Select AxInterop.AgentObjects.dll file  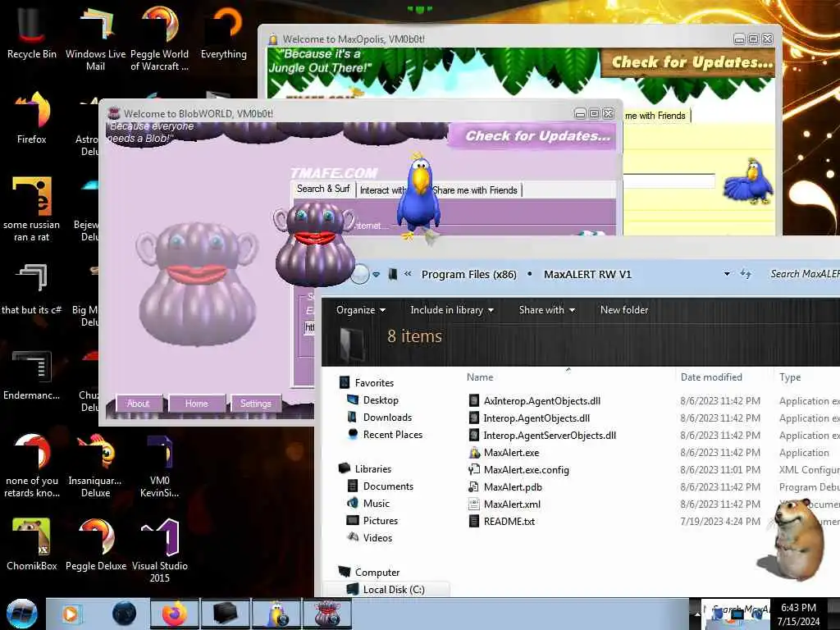point(541,400)
